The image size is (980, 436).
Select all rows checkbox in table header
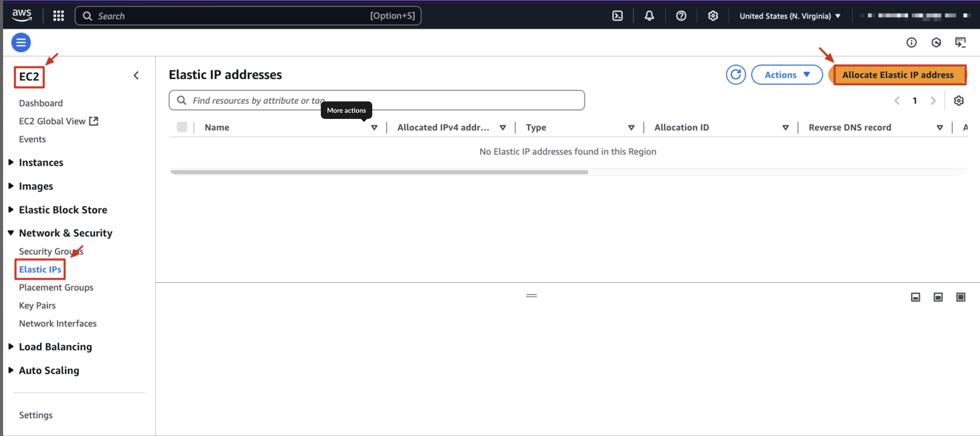click(x=182, y=127)
